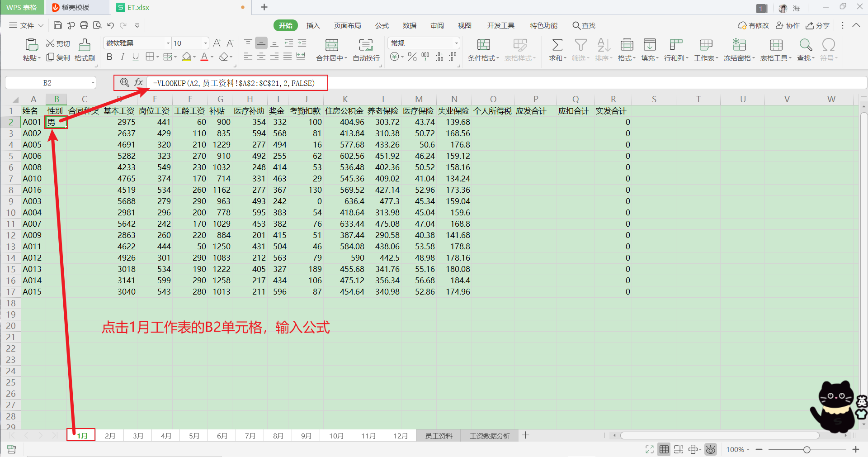Click the percent style icon

[x=412, y=57]
